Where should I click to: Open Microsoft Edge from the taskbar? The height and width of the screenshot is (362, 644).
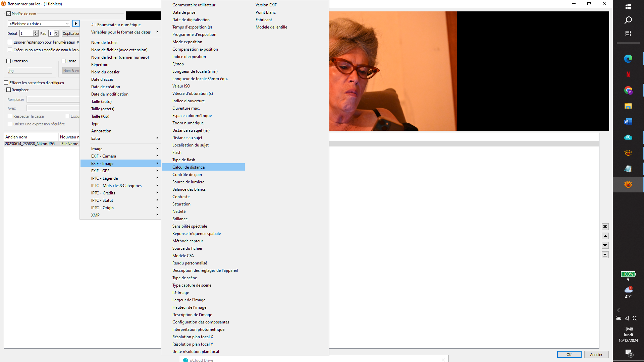click(628, 59)
